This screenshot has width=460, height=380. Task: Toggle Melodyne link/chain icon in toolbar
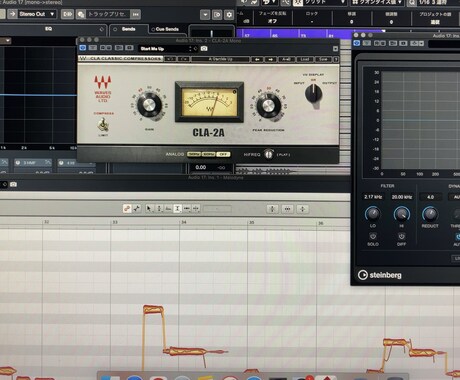[127, 209]
